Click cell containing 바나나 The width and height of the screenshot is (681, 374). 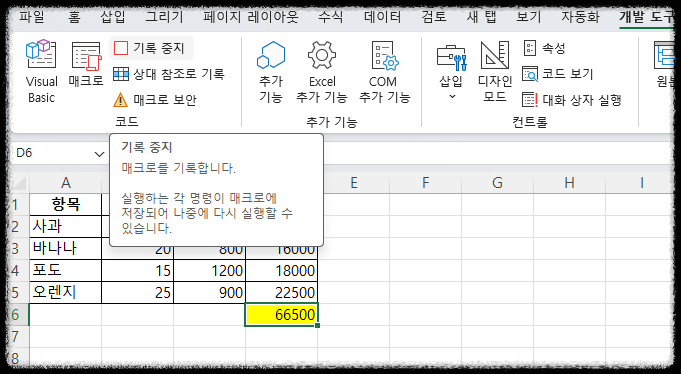coord(66,248)
